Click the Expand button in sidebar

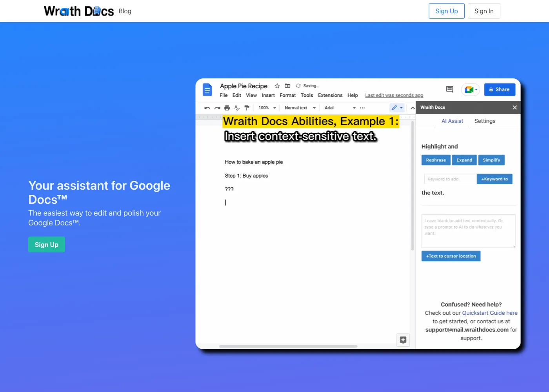tap(464, 160)
